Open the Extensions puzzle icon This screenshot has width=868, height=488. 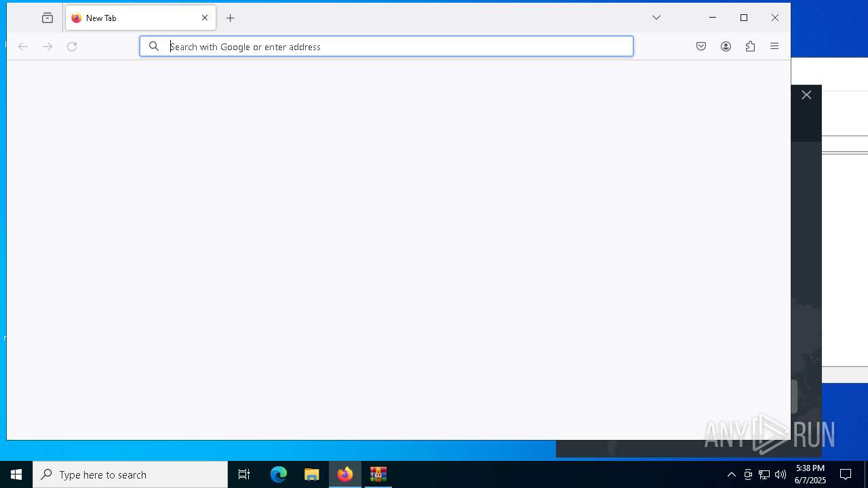pyautogui.click(x=750, y=47)
